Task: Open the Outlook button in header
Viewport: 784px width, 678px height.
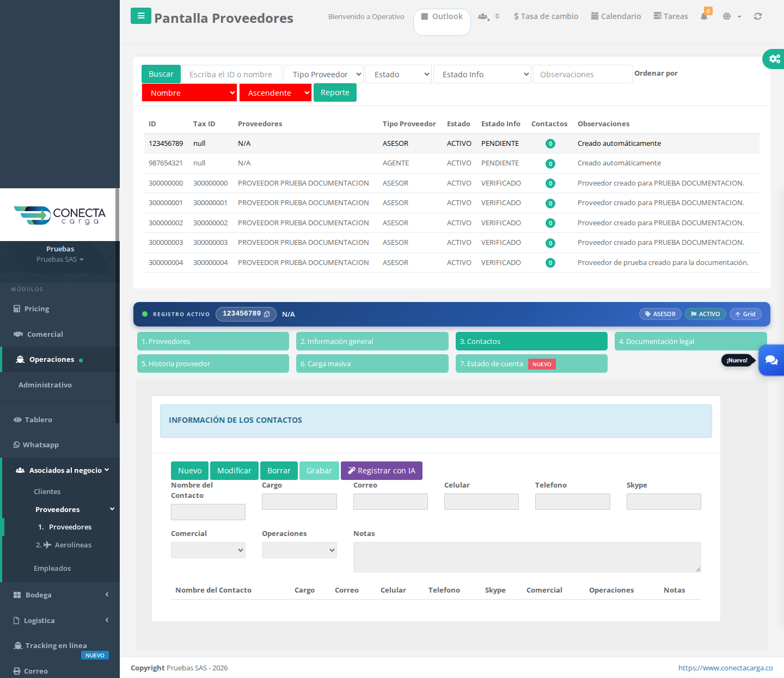Action: point(442,22)
